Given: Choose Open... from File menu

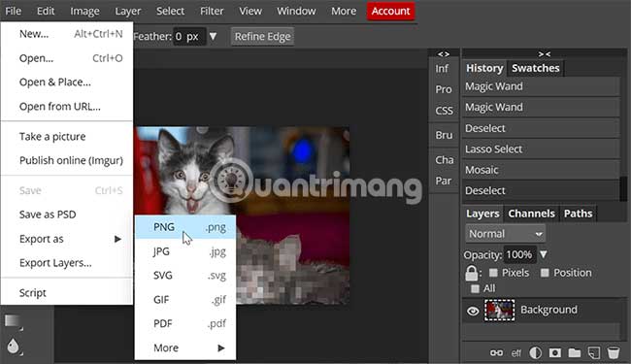Looking at the screenshot, I should [x=67, y=58].
